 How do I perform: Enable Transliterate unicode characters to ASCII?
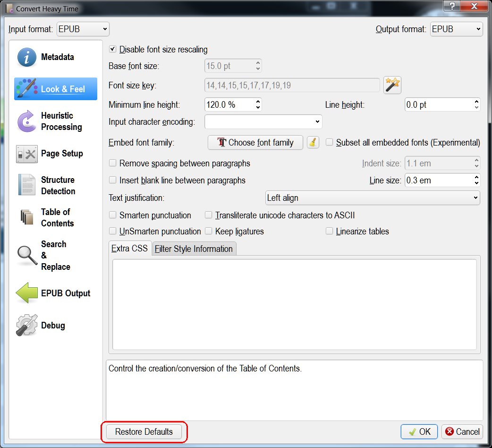pyautogui.click(x=208, y=215)
